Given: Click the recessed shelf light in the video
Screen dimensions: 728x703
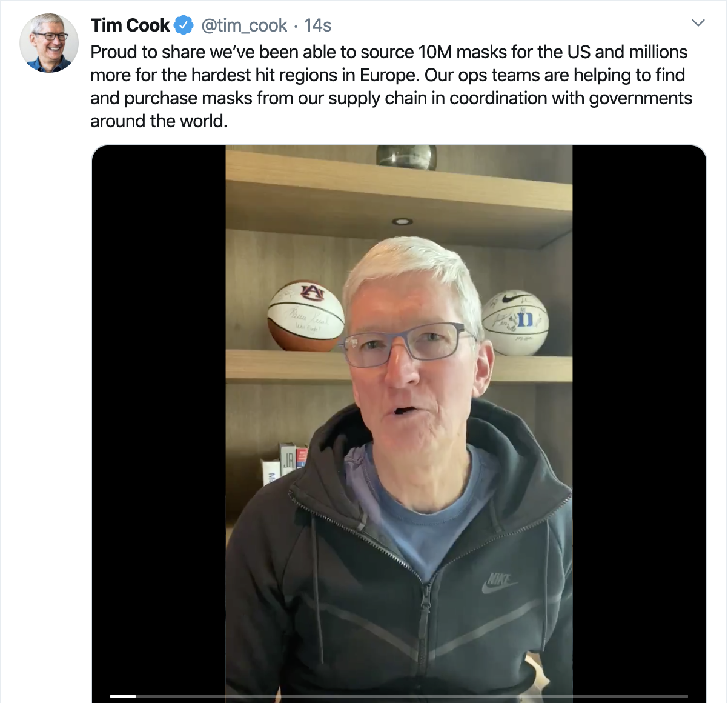Looking at the screenshot, I should click(x=402, y=221).
